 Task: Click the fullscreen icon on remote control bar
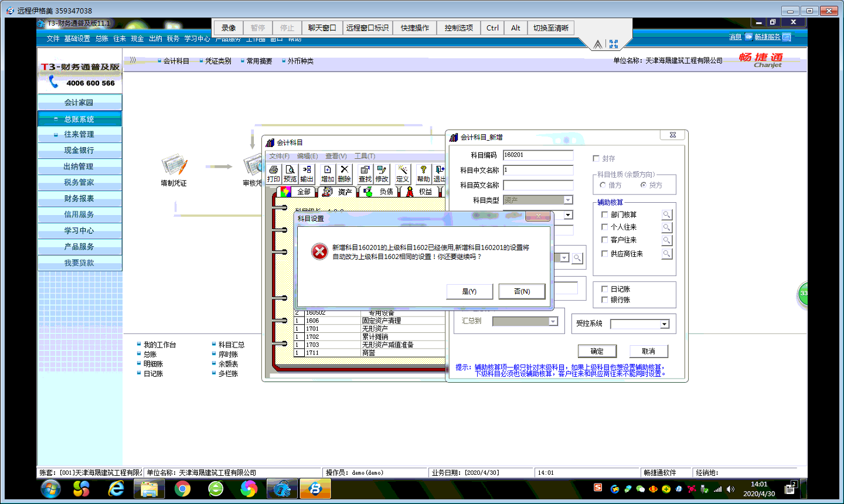click(x=614, y=44)
